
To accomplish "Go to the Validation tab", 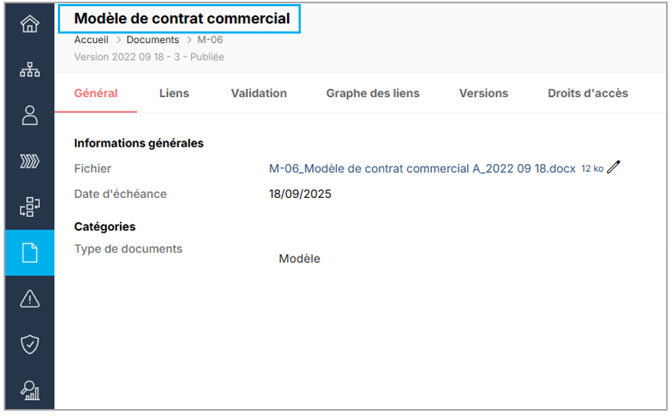I will coord(258,93).
